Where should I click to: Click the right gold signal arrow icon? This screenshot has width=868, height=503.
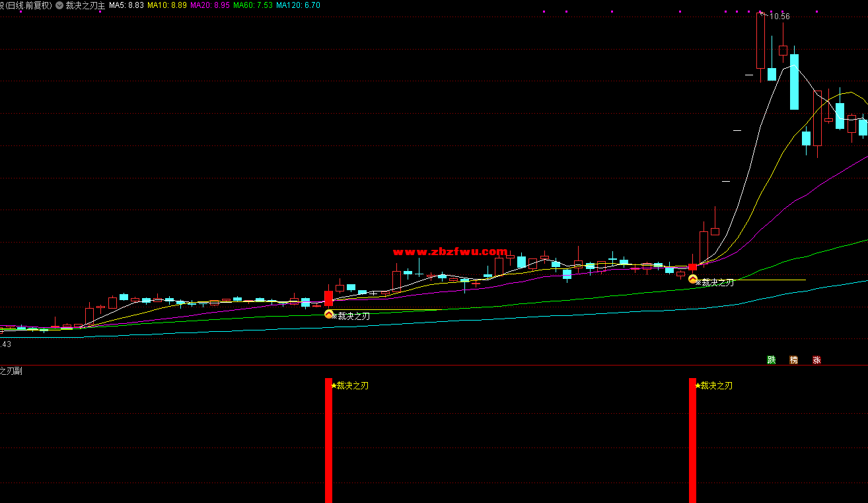tap(692, 280)
